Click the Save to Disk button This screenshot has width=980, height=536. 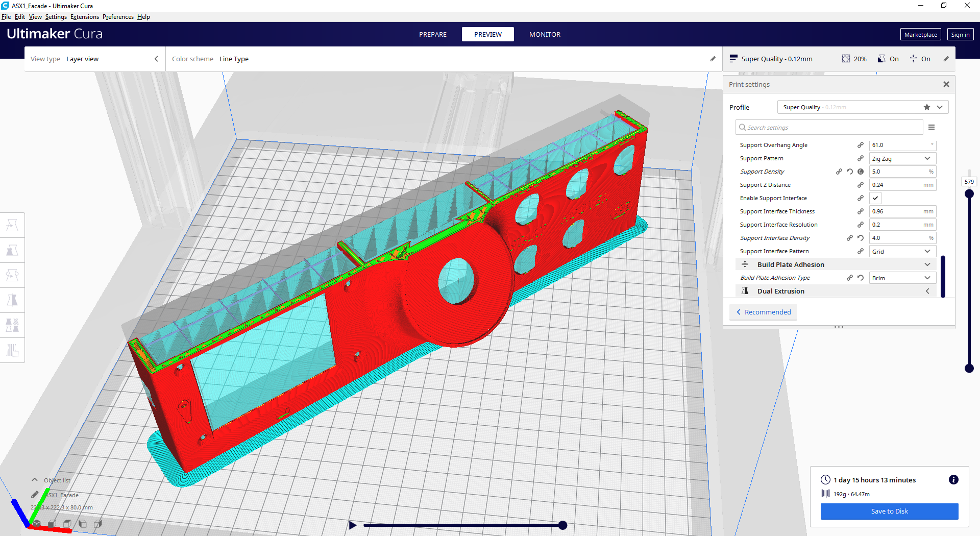click(889, 511)
